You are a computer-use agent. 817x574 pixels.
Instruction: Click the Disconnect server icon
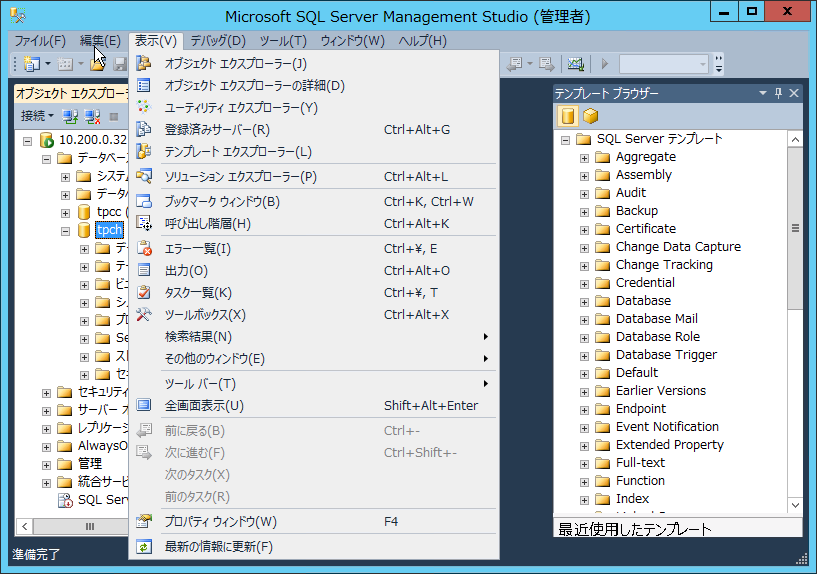[x=92, y=116]
